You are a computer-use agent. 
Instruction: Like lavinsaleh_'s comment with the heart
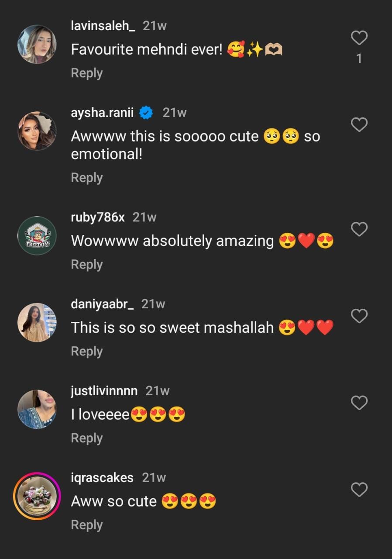(359, 38)
